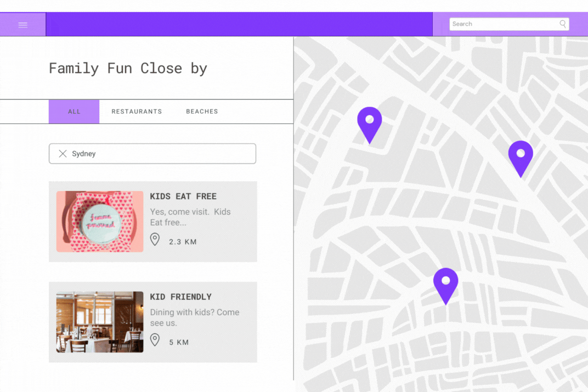The image size is (588, 392).
Task: Open the Kids Eat Free thumbnail
Action: pyautogui.click(x=100, y=222)
